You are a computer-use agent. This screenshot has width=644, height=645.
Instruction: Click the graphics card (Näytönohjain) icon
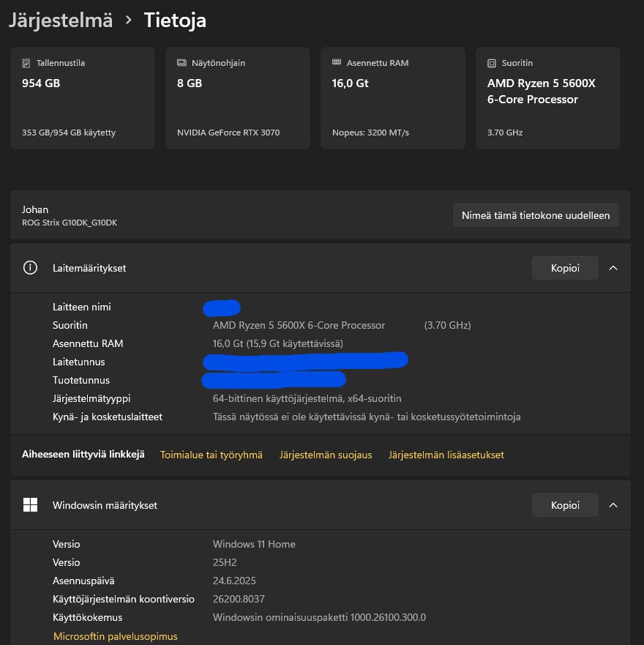[x=181, y=63]
